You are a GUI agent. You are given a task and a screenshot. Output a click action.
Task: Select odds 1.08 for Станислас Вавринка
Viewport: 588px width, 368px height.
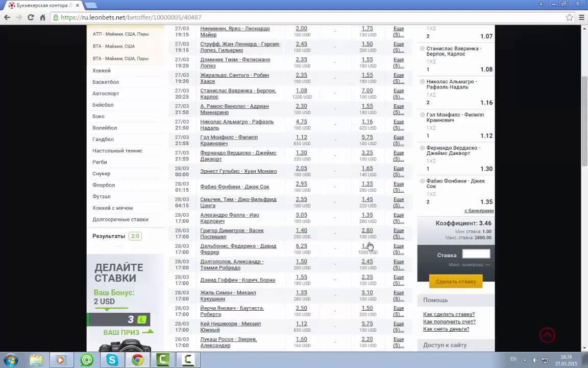pyautogui.click(x=302, y=90)
